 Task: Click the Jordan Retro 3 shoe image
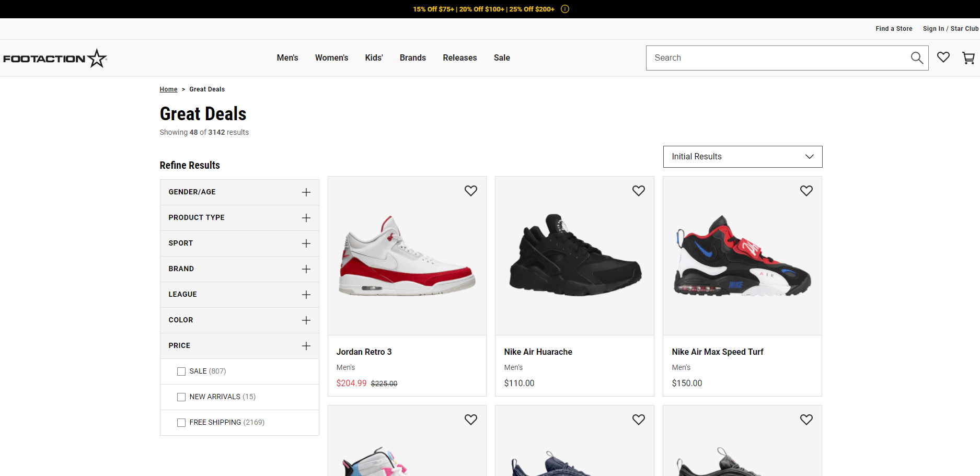[407, 256]
